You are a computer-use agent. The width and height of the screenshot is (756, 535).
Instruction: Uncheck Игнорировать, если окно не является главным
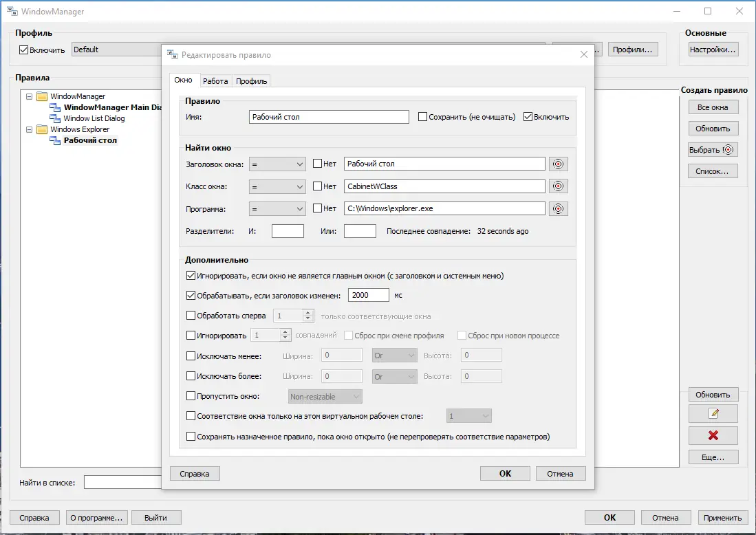(x=191, y=276)
